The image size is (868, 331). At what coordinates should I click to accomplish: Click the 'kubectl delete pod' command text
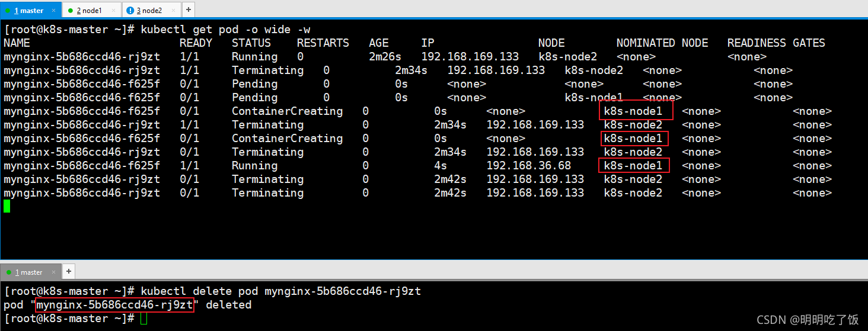199,291
